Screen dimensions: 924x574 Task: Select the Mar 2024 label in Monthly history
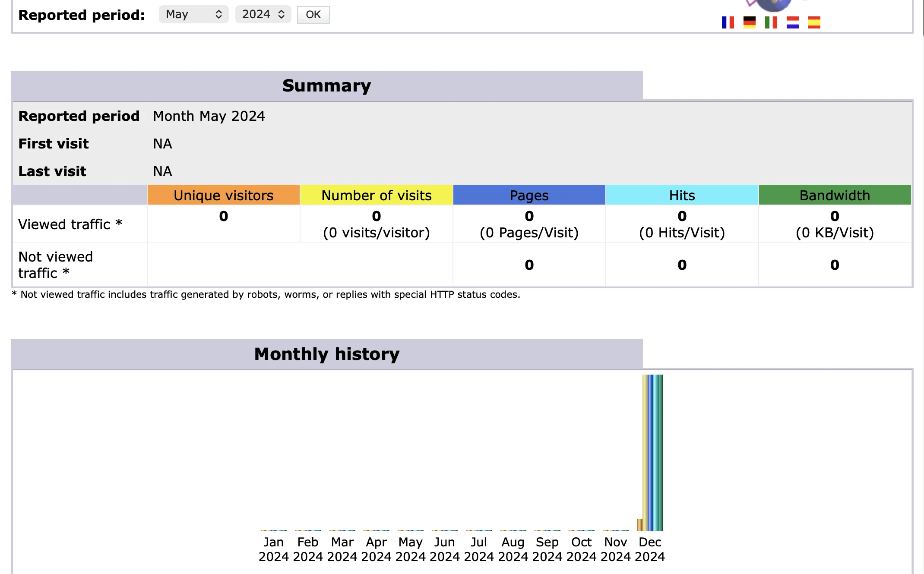coord(342,549)
